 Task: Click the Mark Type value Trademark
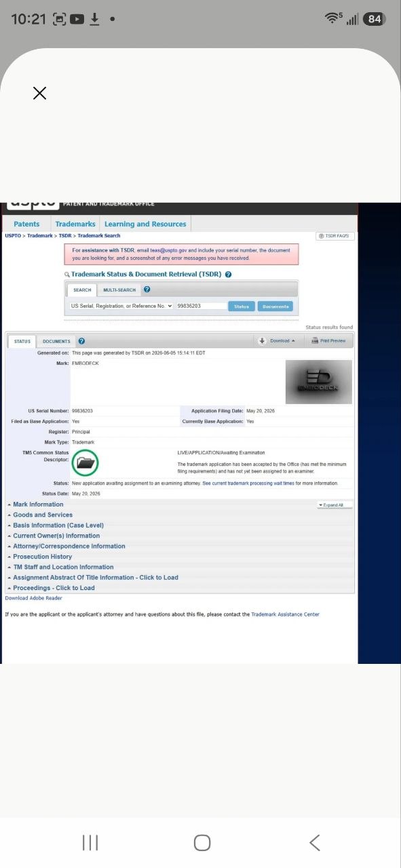83,442
